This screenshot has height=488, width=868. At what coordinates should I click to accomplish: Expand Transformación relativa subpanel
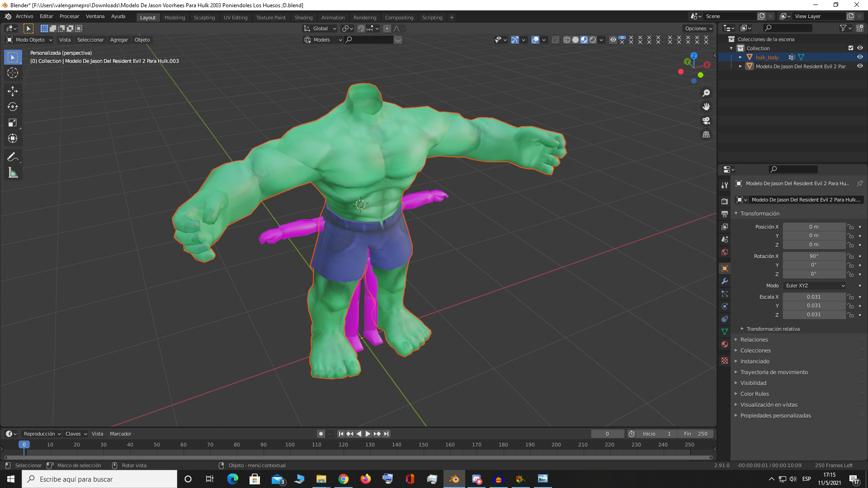point(773,329)
